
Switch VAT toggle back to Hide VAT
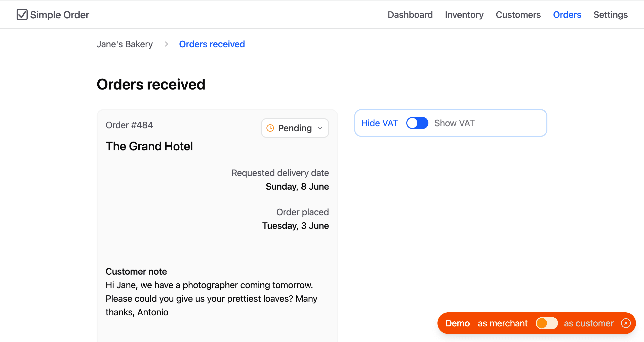click(417, 123)
